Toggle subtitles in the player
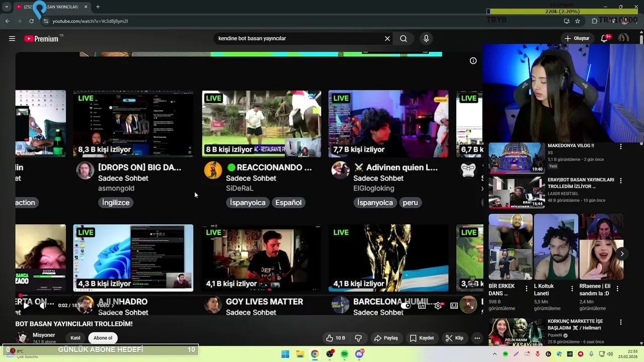Image resolution: width=644 pixels, height=362 pixels. point(422,305)
